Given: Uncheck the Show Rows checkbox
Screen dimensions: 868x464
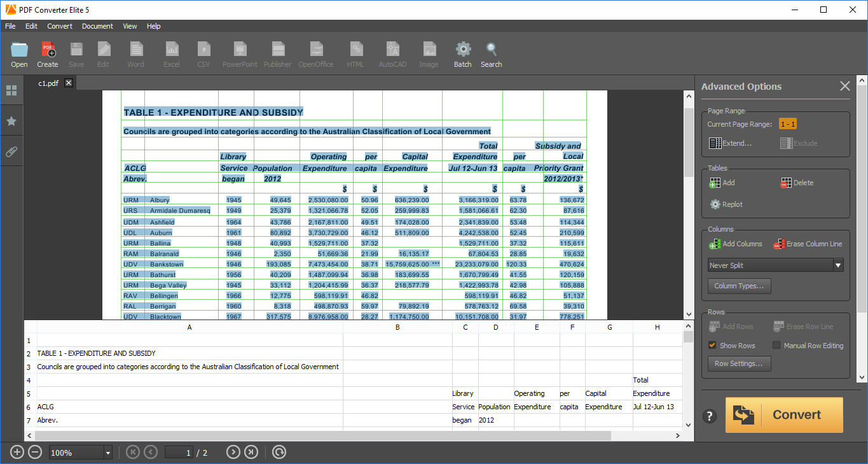Looking at the screenshot, I should point(713,346).
